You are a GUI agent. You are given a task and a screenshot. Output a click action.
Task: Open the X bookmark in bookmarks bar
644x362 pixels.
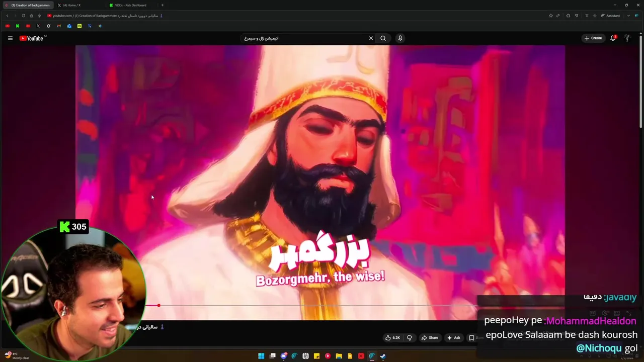38,26
